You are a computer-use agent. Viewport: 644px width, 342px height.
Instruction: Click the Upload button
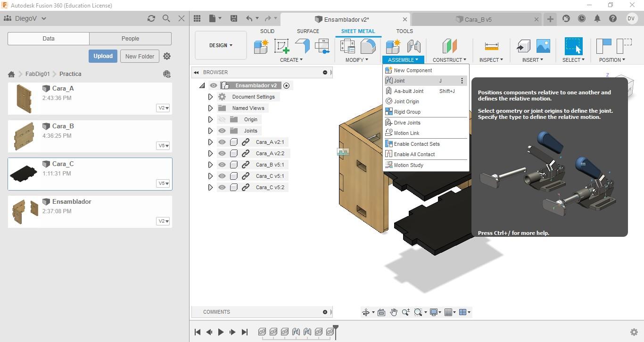pyautogui.click(x=103, y=56)
